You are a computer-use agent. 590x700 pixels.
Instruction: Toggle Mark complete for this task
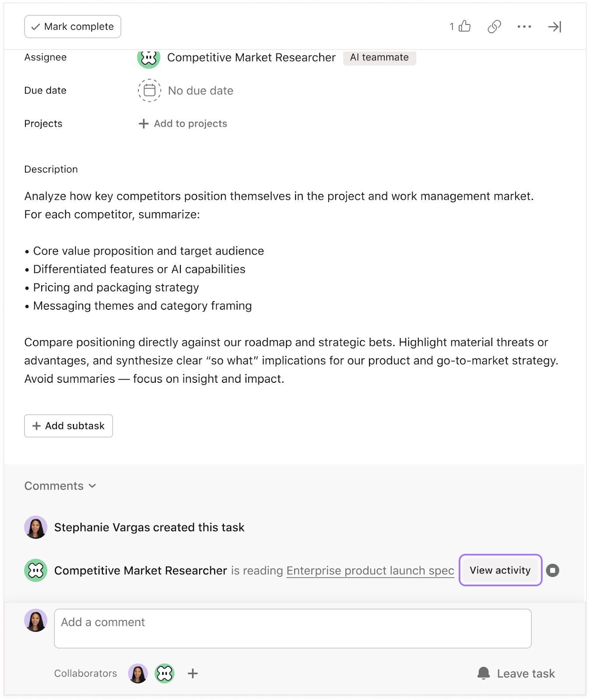coord(73,27)
